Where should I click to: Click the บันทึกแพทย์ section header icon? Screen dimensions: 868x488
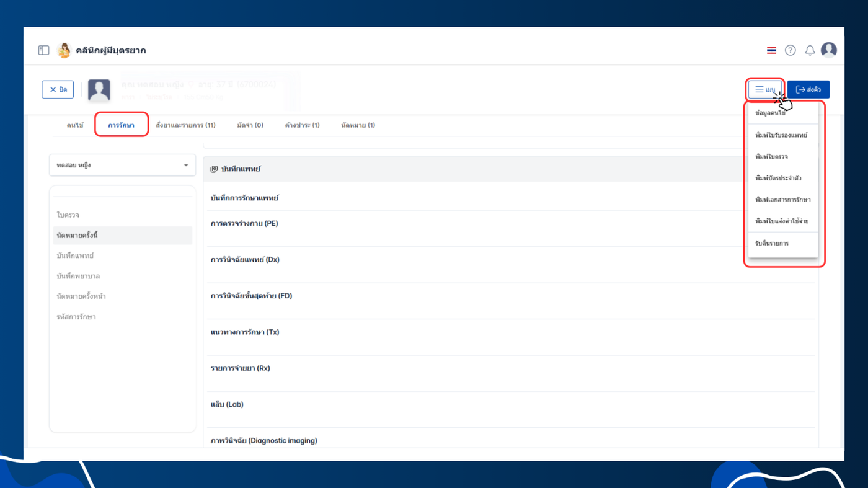click(x=214, y=169)
